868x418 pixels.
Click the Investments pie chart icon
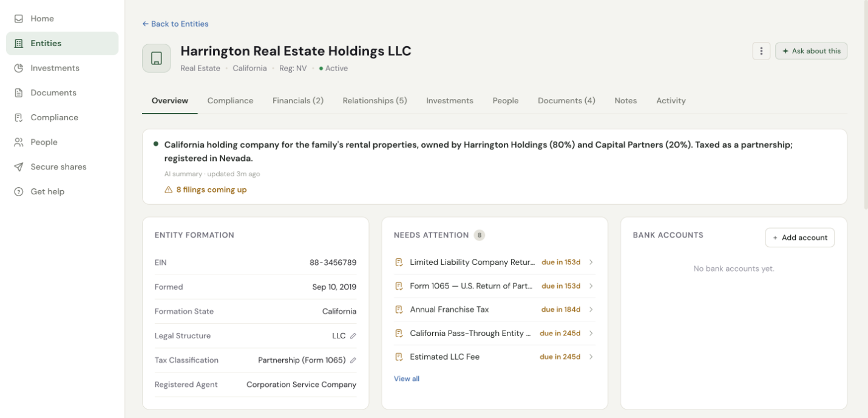pos(19,68)
